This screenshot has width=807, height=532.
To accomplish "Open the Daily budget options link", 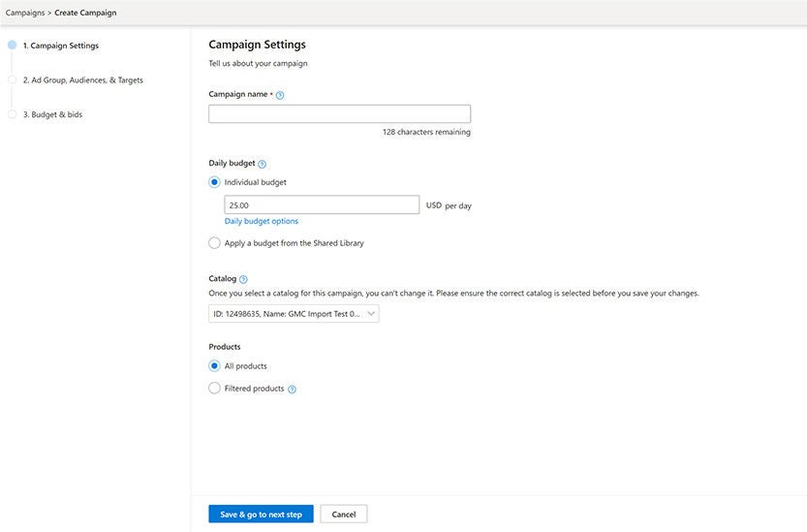I will (262, 222).
